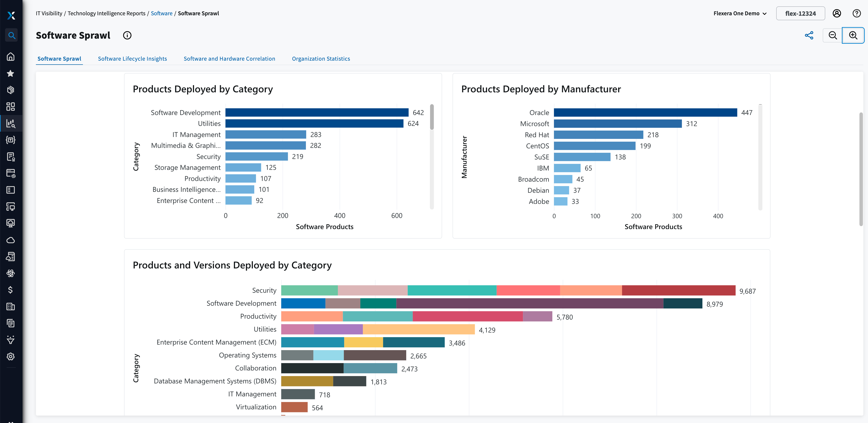Switch to Software Lifecycle Insights tab
The width and height of the screenshot is (868, 423).
point(132,58)
